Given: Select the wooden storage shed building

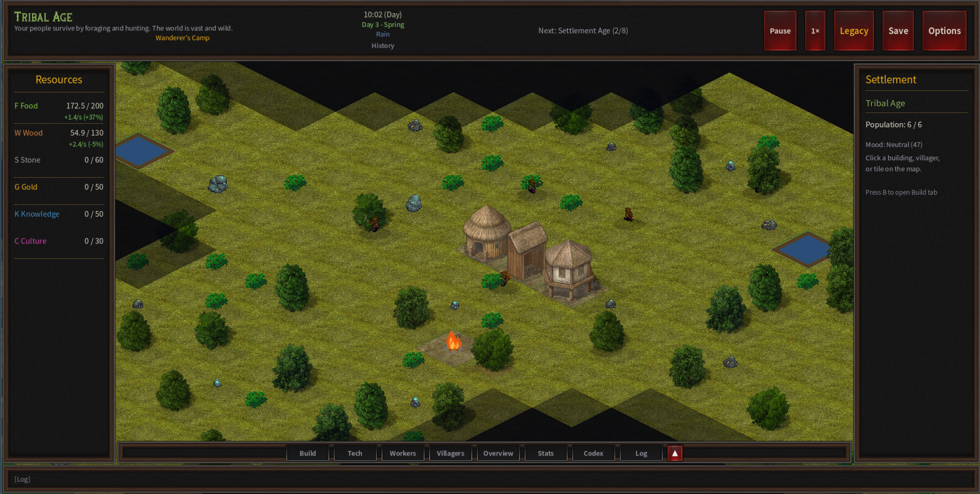Looking at the screenshot, I should pyautogui.click(x=527, y=252).
